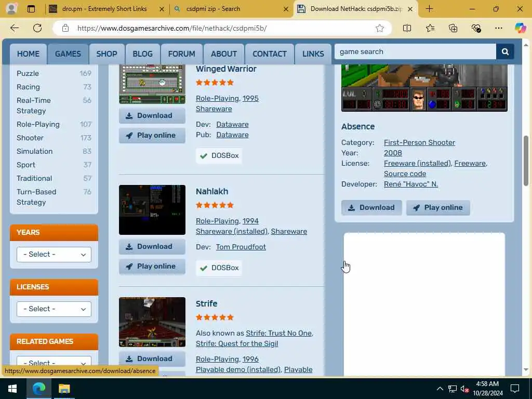Image resolution: width=532 pixels, height=399 pixels.
Task: Click the Absence screenshot image
Action: pos(424,87)
